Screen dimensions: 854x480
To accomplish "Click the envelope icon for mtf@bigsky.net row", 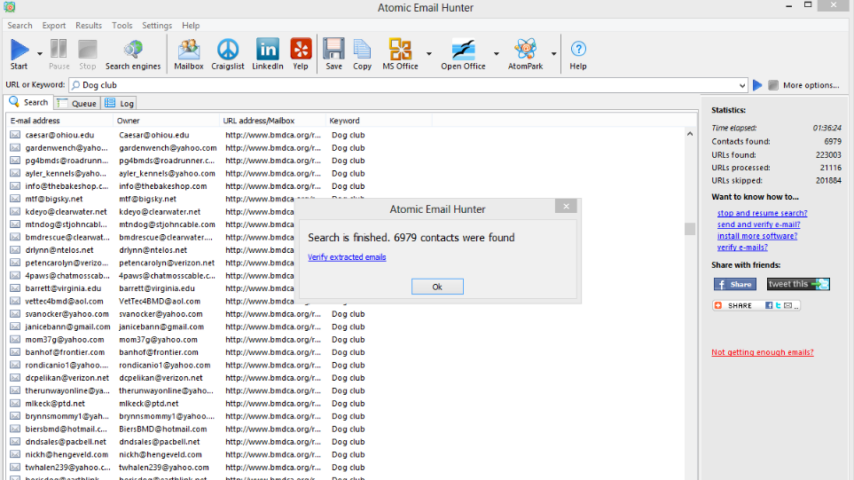I will (x=15, y=199).
